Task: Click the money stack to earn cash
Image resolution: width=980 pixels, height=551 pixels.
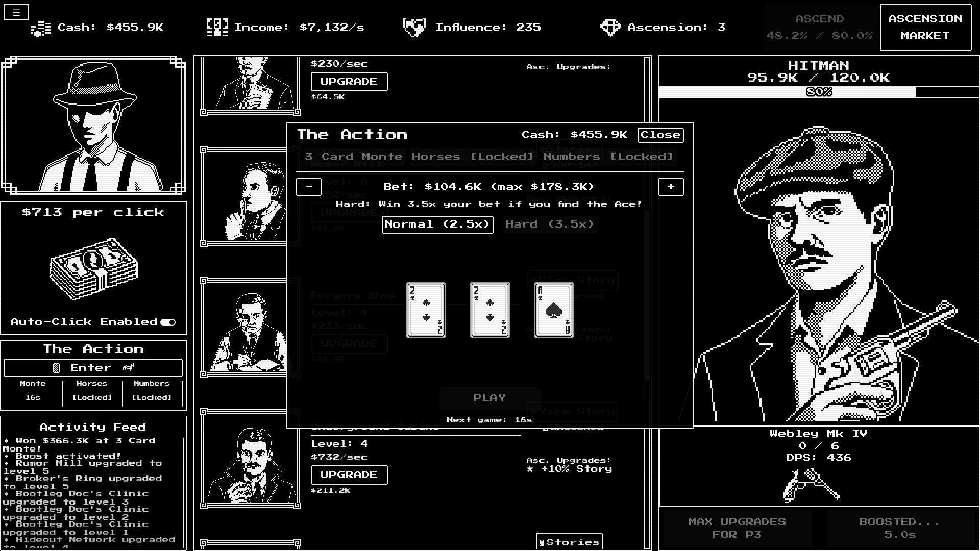Action: [x=94, y=268]
